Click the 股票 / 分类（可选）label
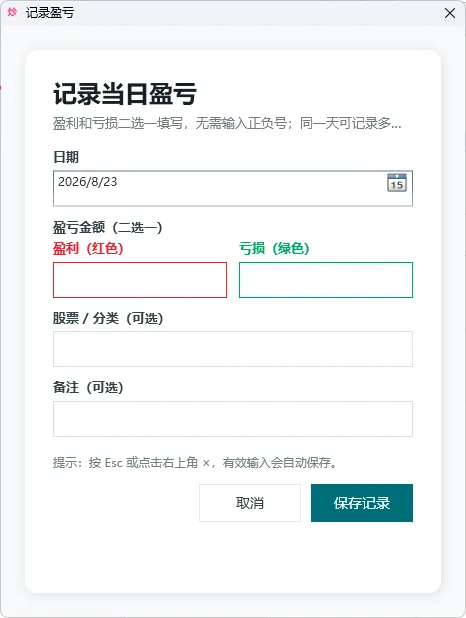 (108, 318)
